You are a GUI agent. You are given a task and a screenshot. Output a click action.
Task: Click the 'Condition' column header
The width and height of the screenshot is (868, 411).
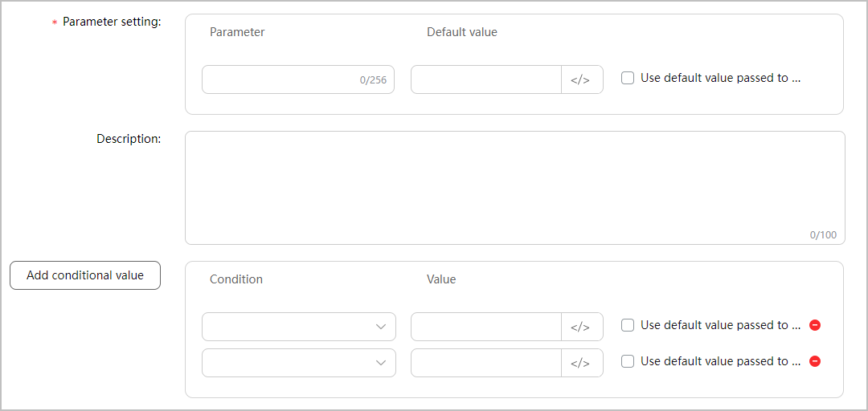click(x=235, y=279)
